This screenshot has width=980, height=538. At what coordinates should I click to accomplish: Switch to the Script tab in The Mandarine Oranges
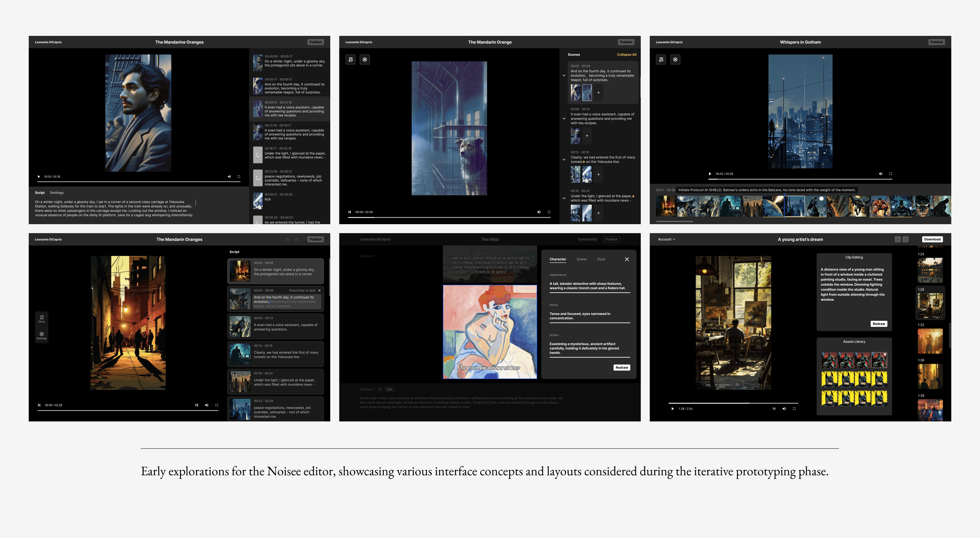click(x=40, y=193)
